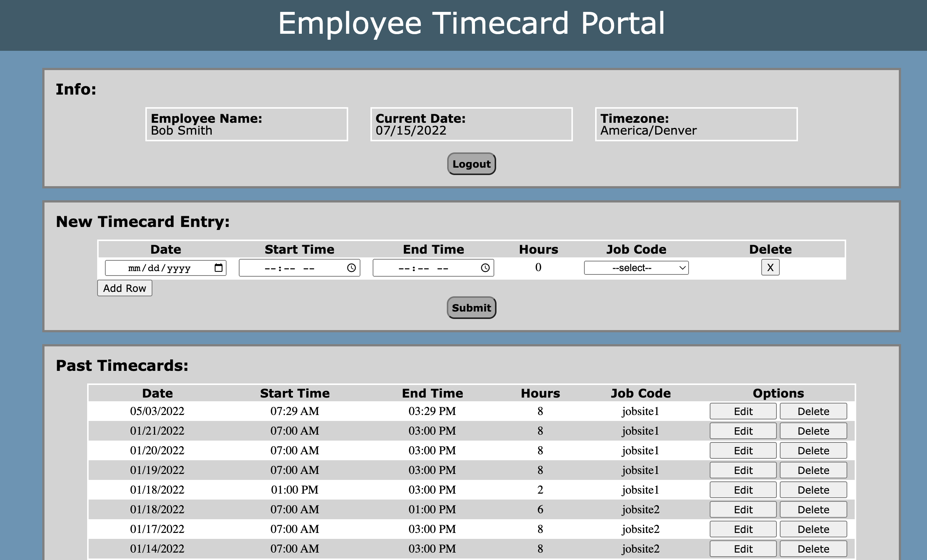Click the 07:29 AM start time cell
Screen dimensions: 927x560
pos(294,411)
